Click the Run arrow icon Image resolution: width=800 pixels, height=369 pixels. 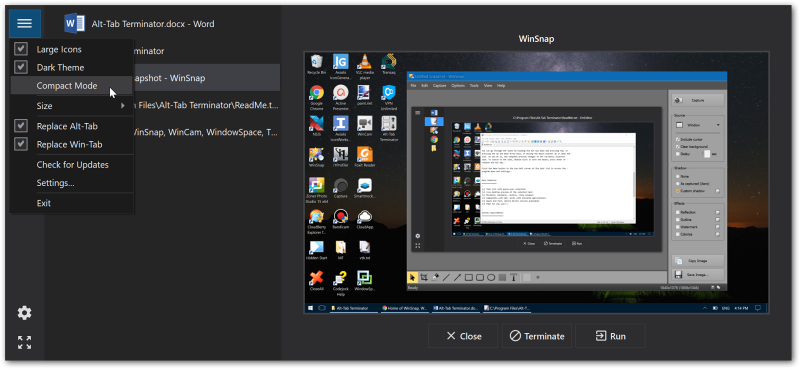tap(601, 336)
